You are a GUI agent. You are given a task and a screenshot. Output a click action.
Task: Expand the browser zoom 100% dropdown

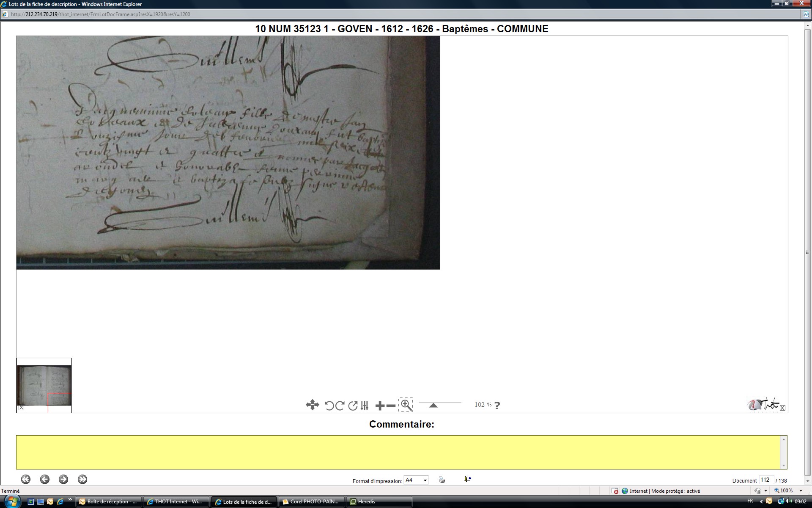click(x=801, y=491)
